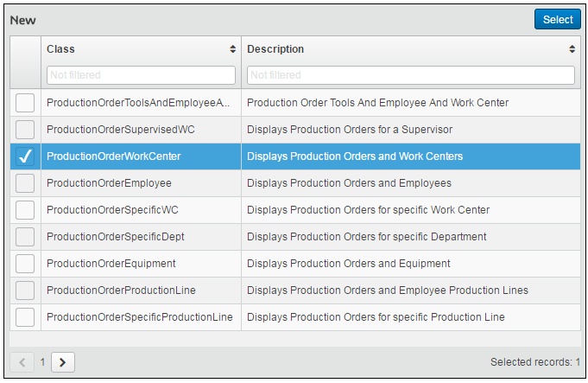
Task: Select checkbox beside ProductionOrderEquipment
Action: (25, 264)
